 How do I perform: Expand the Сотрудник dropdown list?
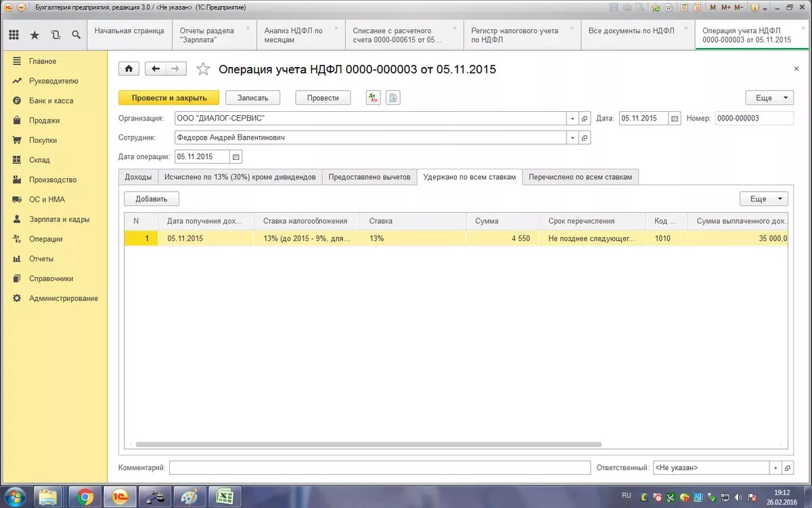pos(572,137)
